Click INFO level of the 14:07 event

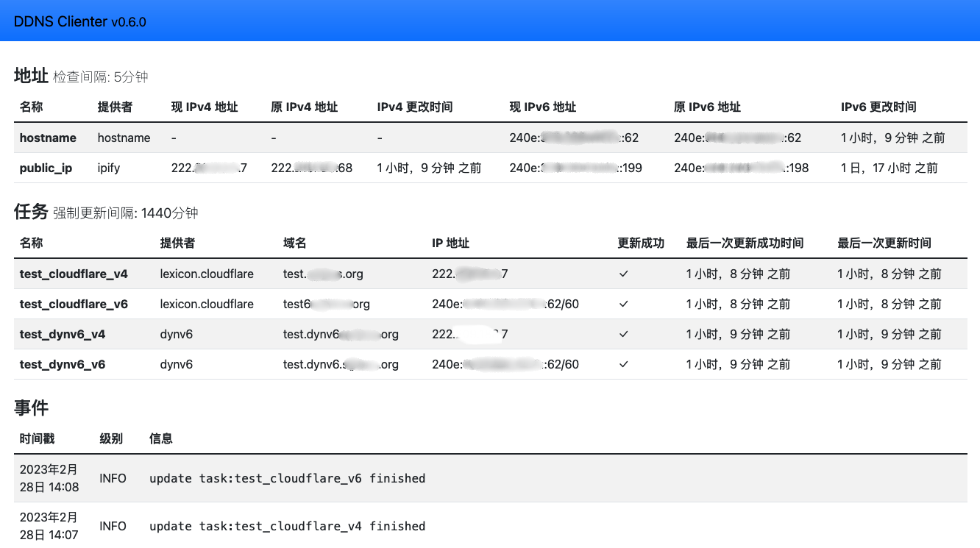[113, 526]
